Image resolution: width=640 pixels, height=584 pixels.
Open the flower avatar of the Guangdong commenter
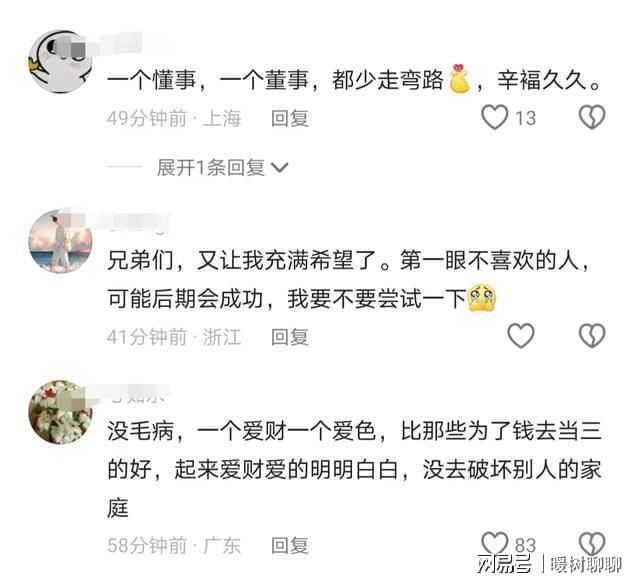point(60,412)
